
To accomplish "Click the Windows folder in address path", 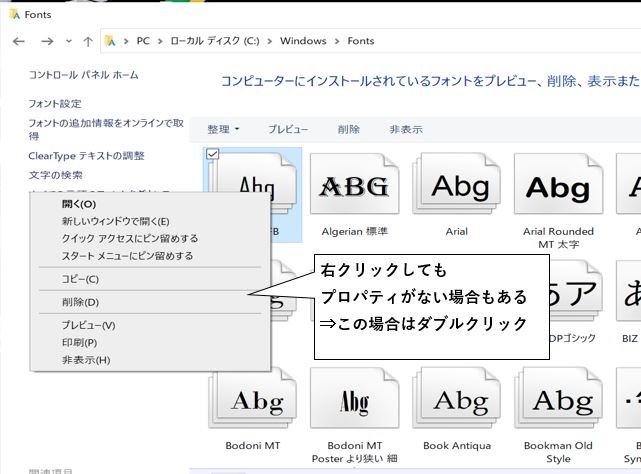I will [x=303, y=42].
